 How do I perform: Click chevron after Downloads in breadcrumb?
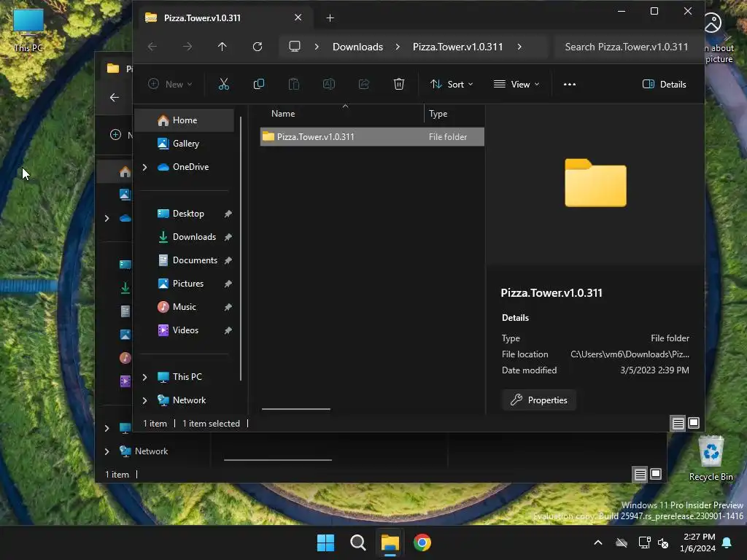(398, 47)
